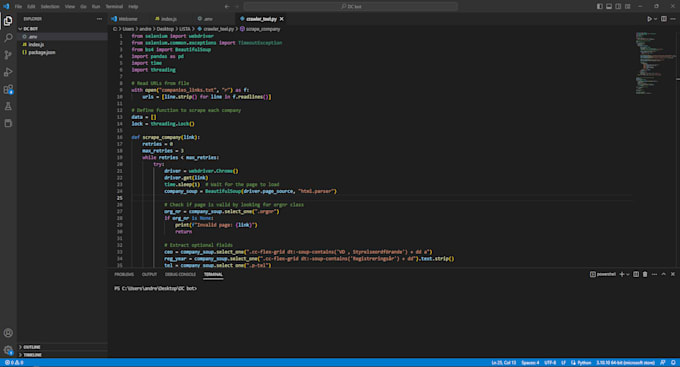Click the feedback icon in the status bar
Screen dimensions: 680x367
point(663,363)
